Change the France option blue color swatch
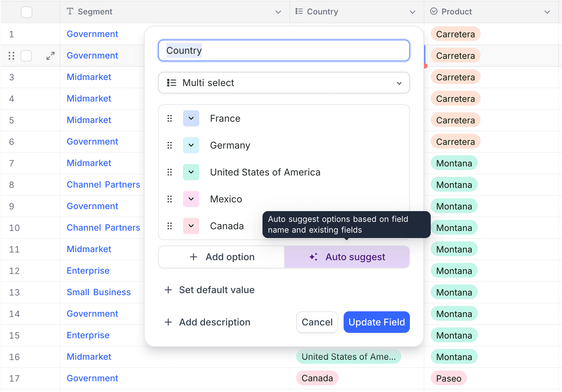 click(191, 118)
